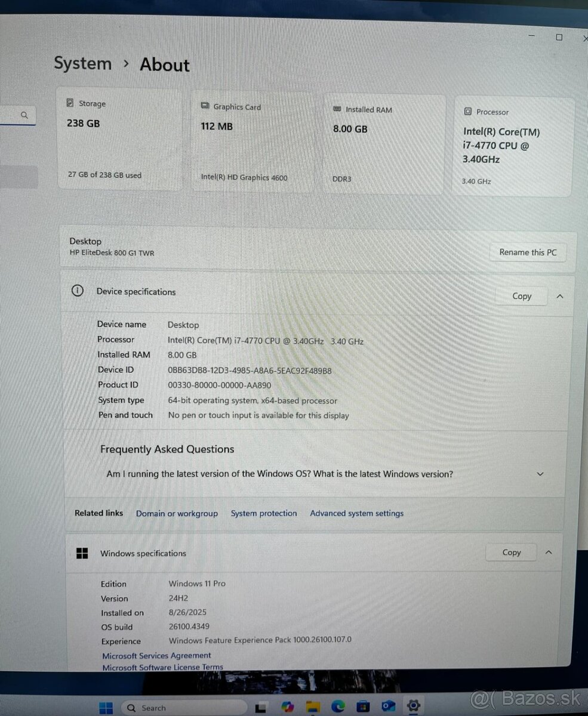588x716 pixels.
Task: Click Rename this PC
Action: pos(528,252)
